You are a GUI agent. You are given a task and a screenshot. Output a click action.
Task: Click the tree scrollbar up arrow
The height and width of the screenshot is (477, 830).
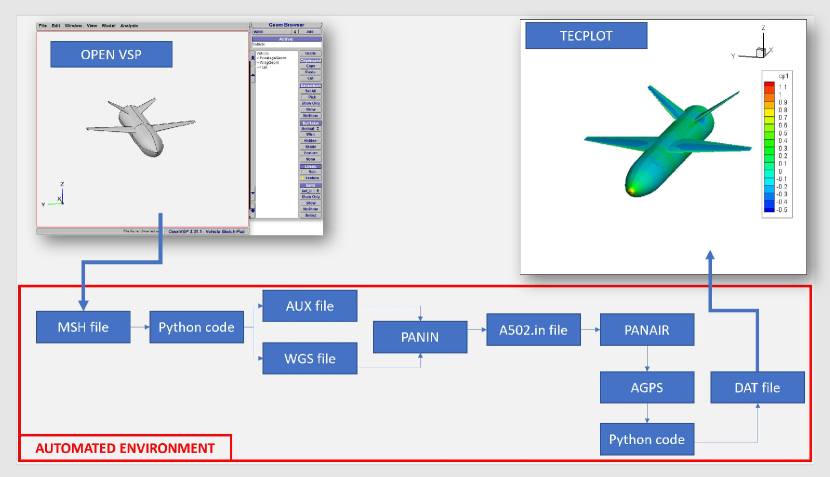click(x=253, y=75)
